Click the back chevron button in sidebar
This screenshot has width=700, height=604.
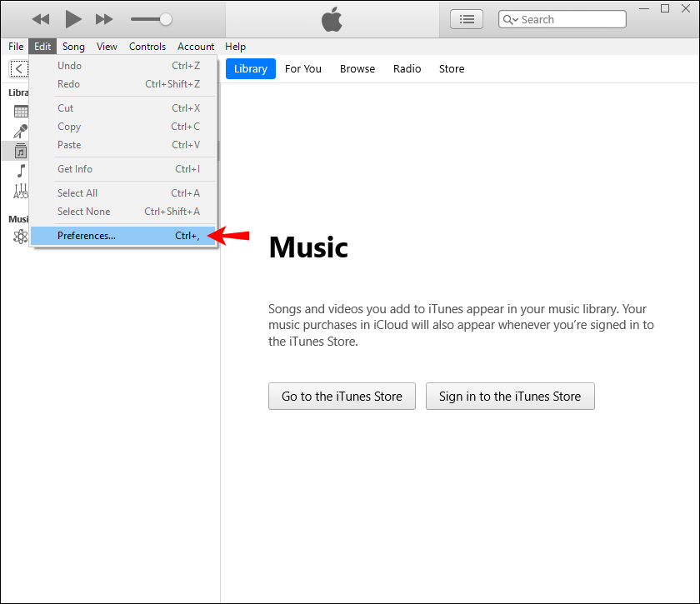point(18,69)
